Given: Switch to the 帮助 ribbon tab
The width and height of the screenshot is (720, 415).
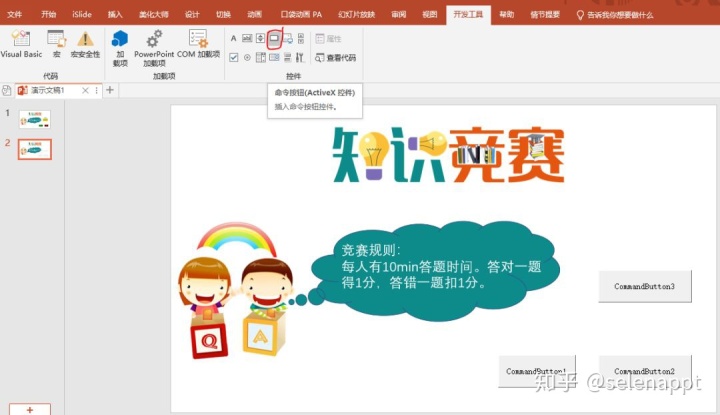Looking at the screenshot, I should coord(507,14).
